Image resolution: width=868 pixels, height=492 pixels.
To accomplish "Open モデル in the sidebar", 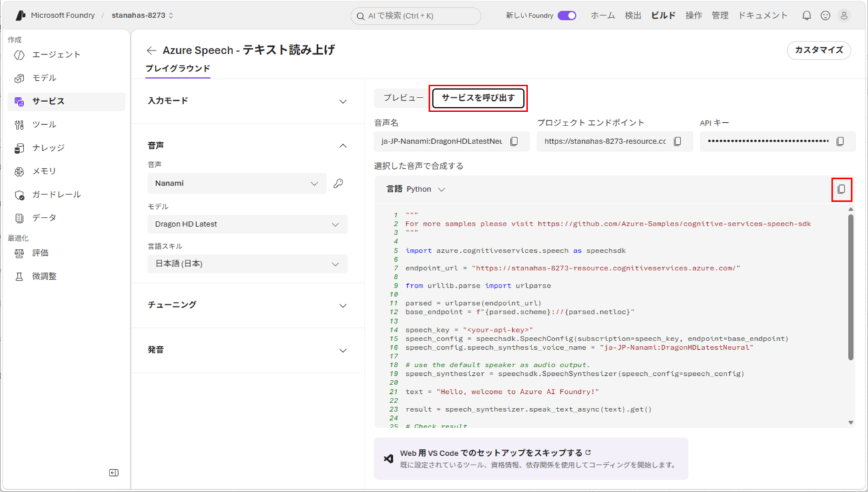I will [66, 78].
